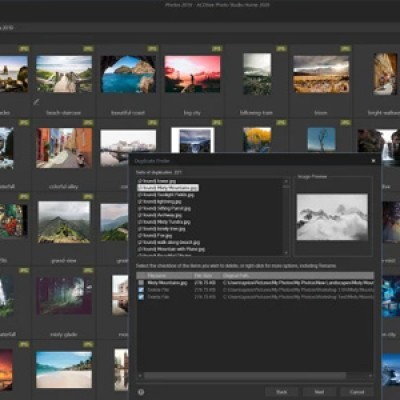400x400 pixels.
Task: Select the highlighted Misty Mountains.jpg duplicate set
Action: pos(168,188)
